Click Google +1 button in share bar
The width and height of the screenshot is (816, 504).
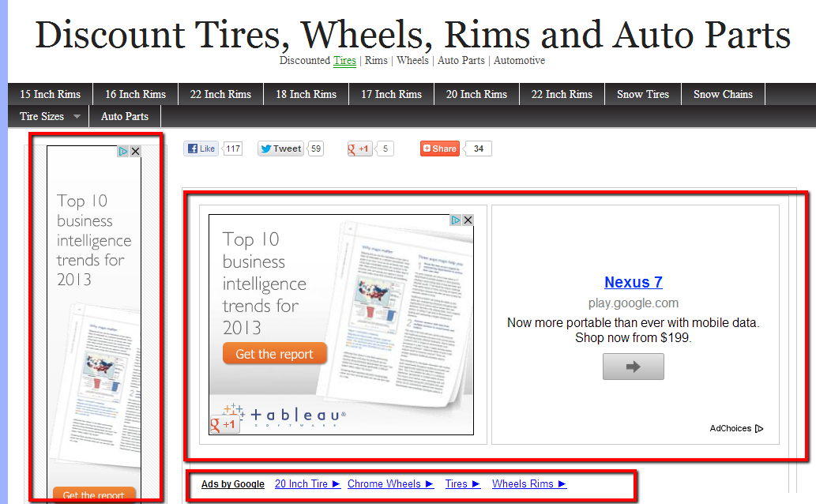tap(359, 149)
